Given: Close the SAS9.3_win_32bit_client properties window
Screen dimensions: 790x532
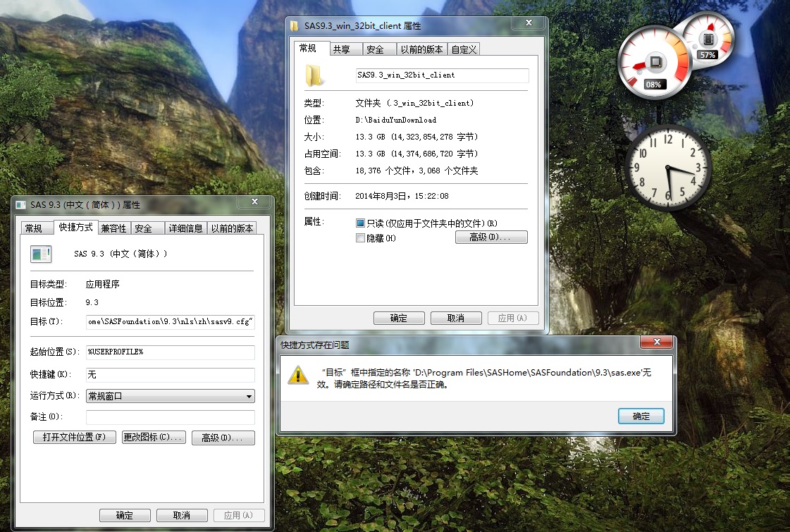Looking at the screenshot, I should (529, 23).
